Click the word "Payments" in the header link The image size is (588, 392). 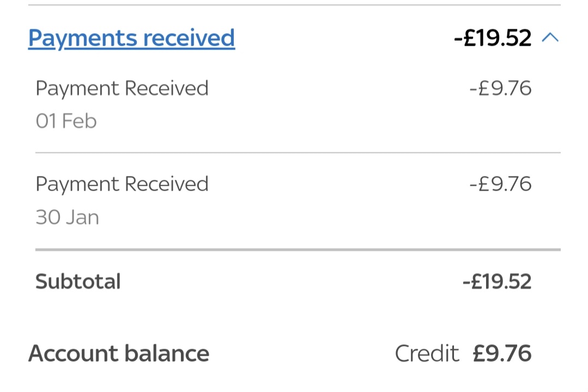click(83, 38)
